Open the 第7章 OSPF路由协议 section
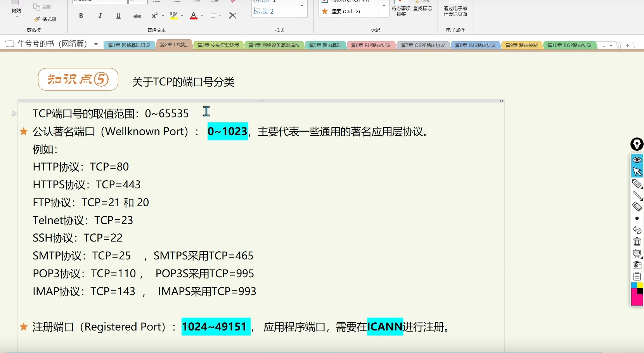This screenshot has height=353, width=644. pyautogui.click(x=423, y=45)
